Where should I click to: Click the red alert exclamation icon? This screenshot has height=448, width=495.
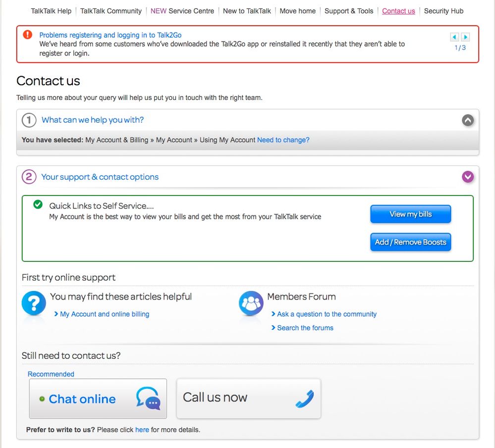coord(27,34)
